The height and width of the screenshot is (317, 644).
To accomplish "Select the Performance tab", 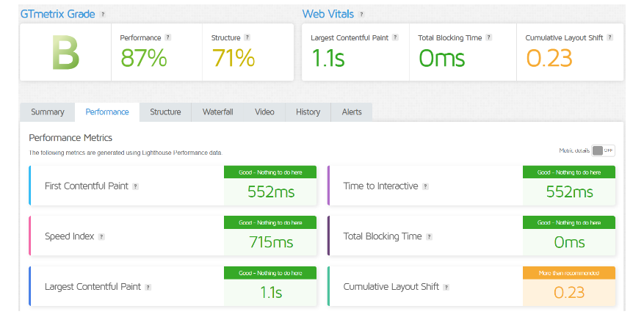I will click(107, 112).
